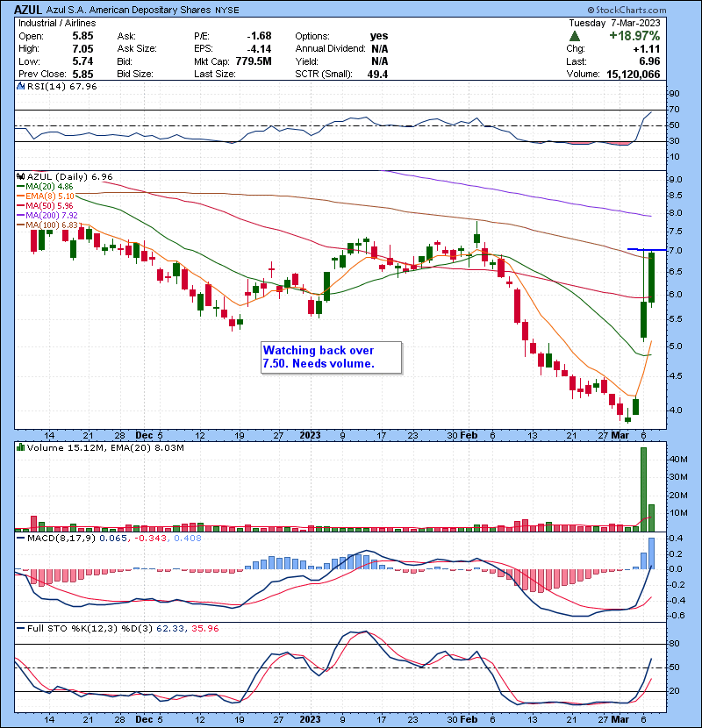Click the blue horizontal line at 7.0 price
This screenshot has width=702, height=728.
pos(647,250)
